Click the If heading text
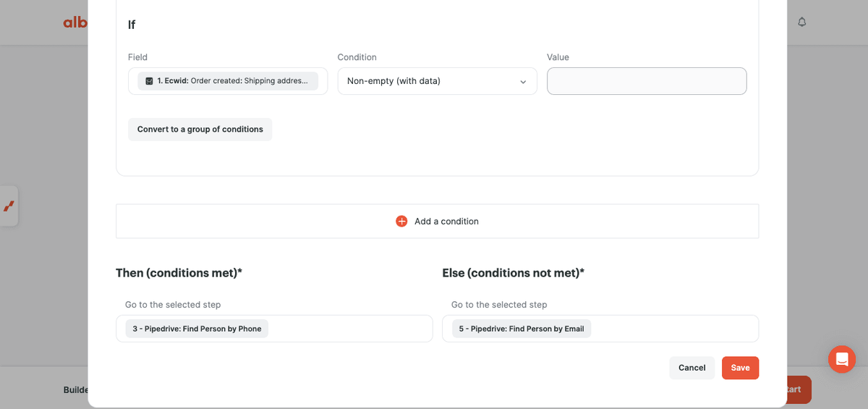 click(x=132, y=25)
